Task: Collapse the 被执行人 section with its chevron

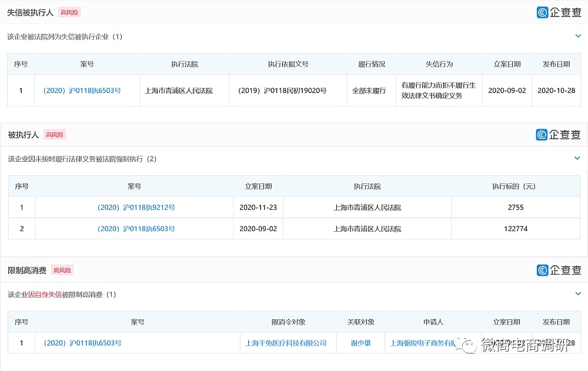Action: click(578, 159)
